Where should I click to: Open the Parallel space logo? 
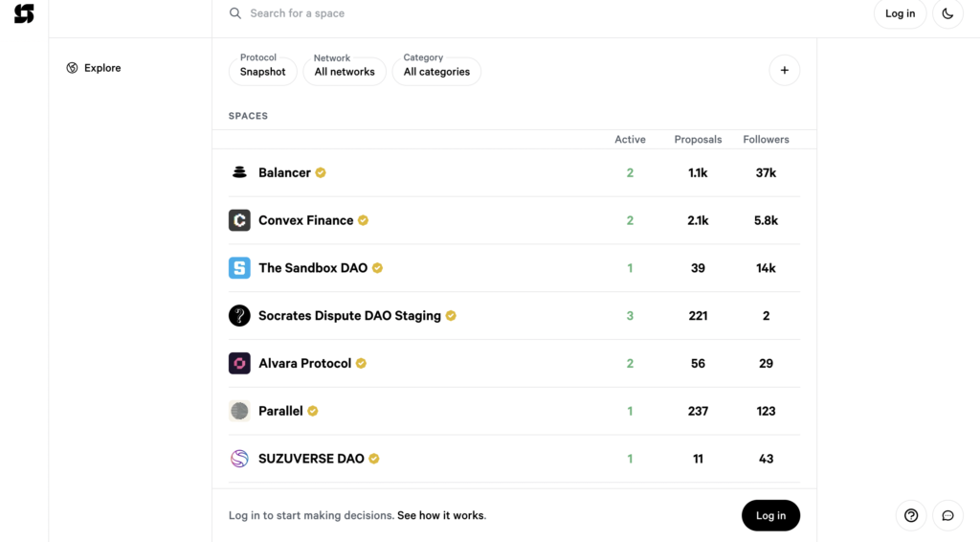click(239, 411)
